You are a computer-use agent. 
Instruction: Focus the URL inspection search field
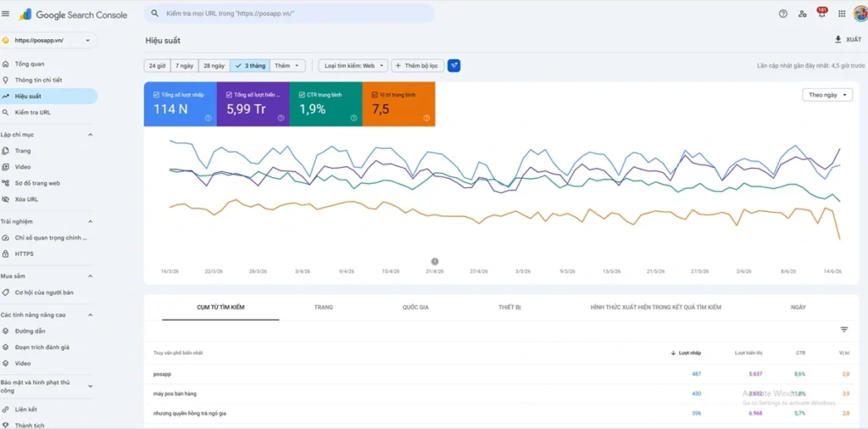(x=289, y=14)
